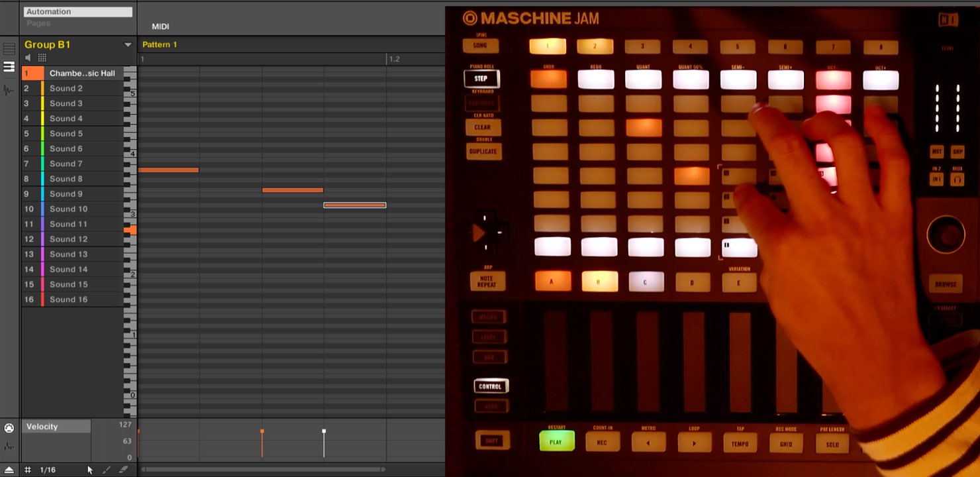Screen dimensions: 980x477
Task: Click group button B on Maschine Jam
Action: 599,281
